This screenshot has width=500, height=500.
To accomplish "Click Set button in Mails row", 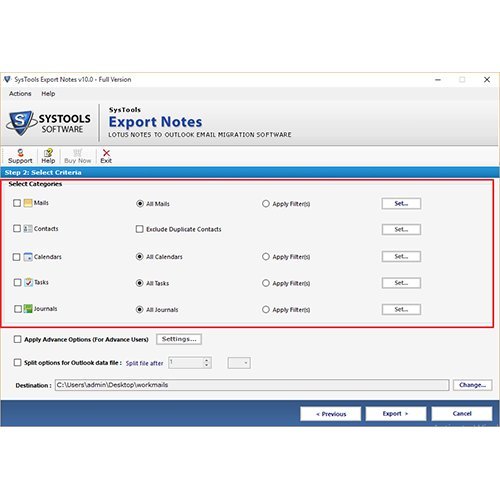I will pyautogui.click(x=401, y=204).
